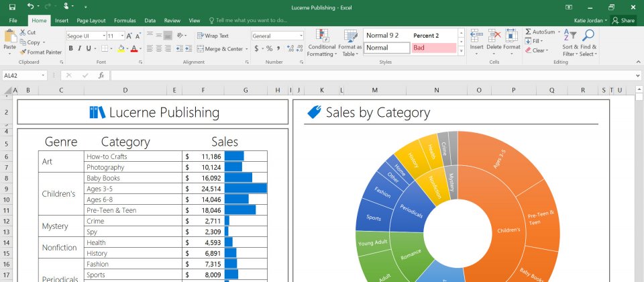Apply the Percent 2 cell style
644x282 pixels.
(434, 36)
